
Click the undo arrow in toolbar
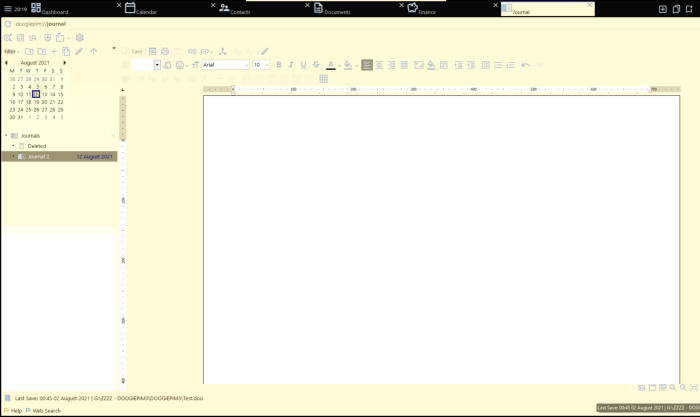tap(525, 65)
